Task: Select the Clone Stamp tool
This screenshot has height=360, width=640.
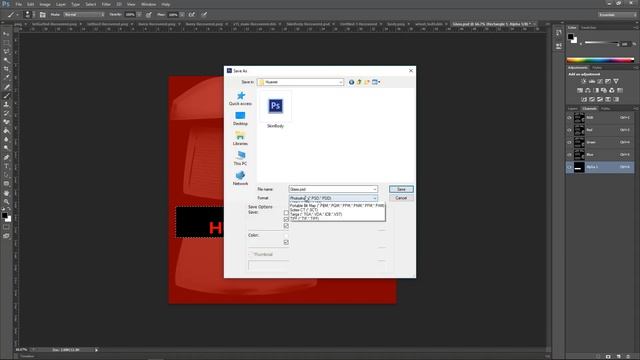Action: pos(6,104)
